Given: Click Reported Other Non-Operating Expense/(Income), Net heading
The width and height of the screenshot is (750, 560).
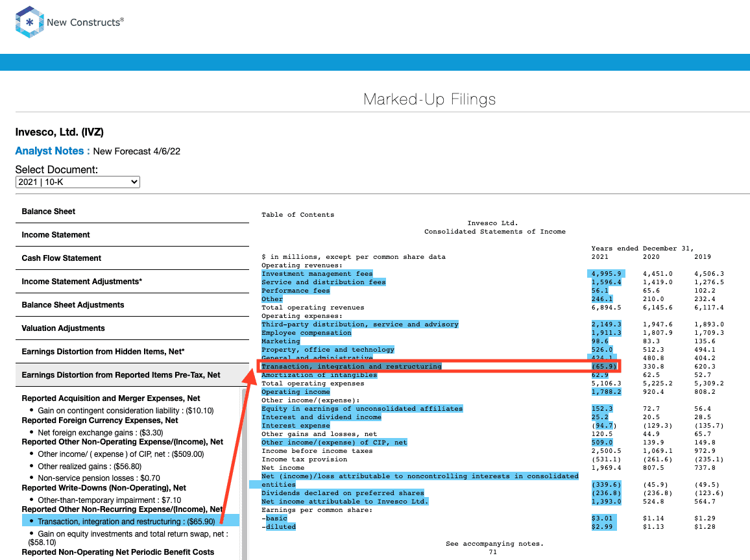Looking at the screenshot, I should click(123, 442).
